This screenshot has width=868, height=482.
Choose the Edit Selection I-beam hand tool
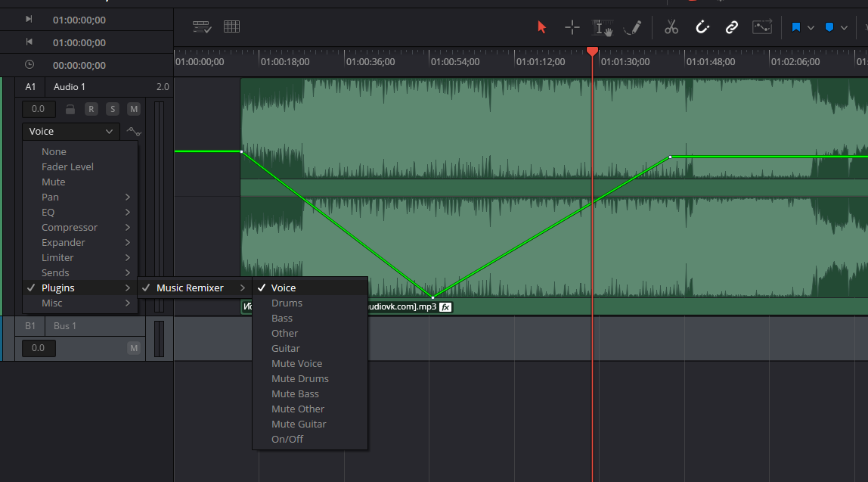[603, 28]
